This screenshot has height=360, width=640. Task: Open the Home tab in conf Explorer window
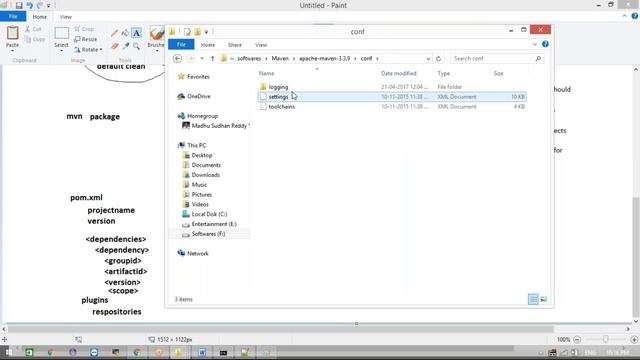click(x=207, y=45)
